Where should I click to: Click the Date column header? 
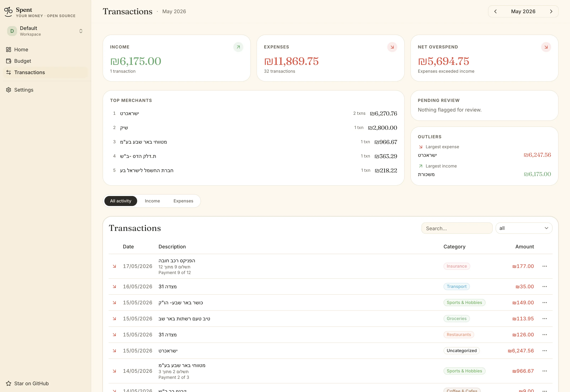pyautogui.click(x=128, y=247)
